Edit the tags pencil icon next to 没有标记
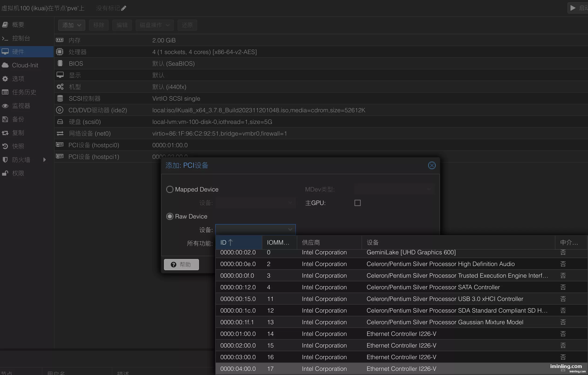This screenshot has height=375, width=588. pos(123,8)
